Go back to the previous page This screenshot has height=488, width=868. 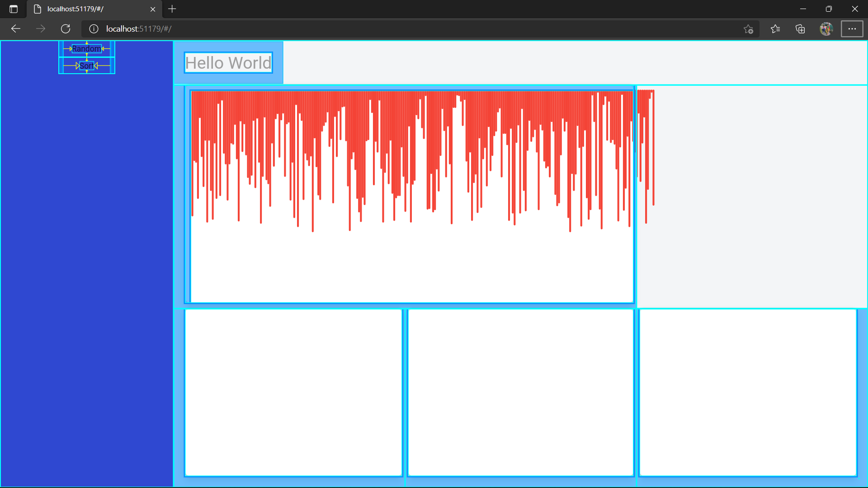pos(16,29)
